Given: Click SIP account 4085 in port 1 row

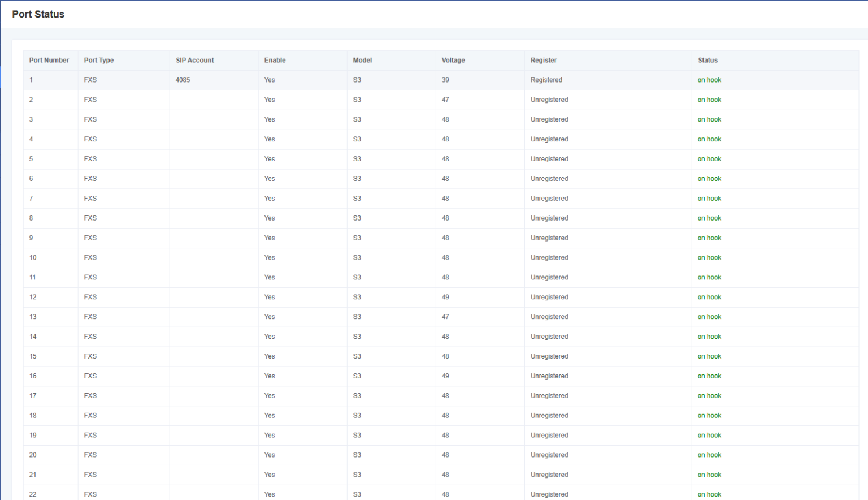Looking at the screenshot, I should point(183,80).
